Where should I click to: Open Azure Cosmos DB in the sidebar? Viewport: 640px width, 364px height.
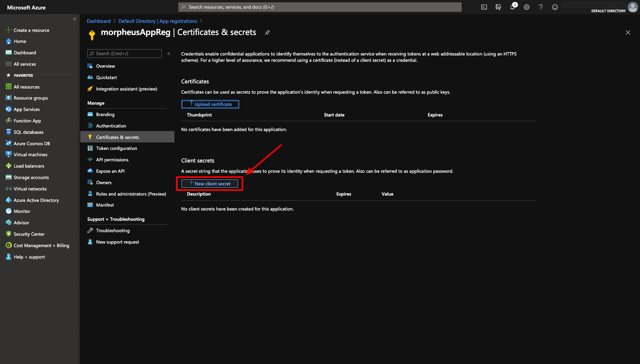[x=31, y=143]
